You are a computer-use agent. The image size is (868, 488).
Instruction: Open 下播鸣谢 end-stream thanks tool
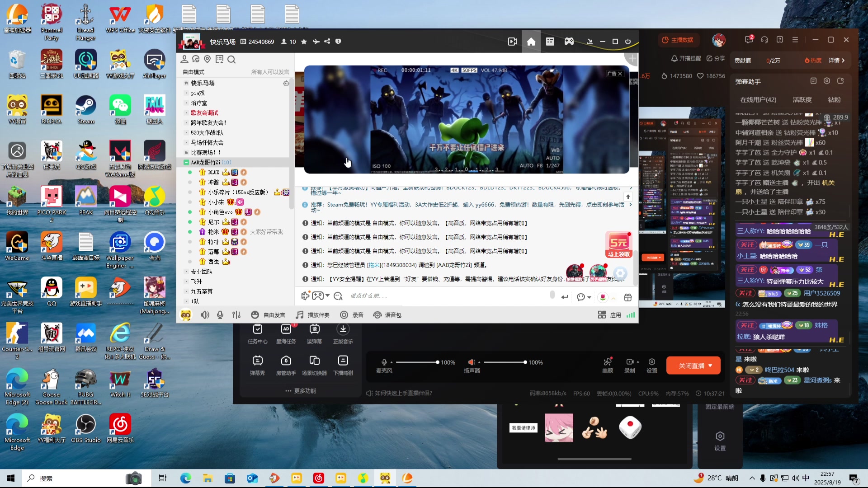tap(343, 366)
